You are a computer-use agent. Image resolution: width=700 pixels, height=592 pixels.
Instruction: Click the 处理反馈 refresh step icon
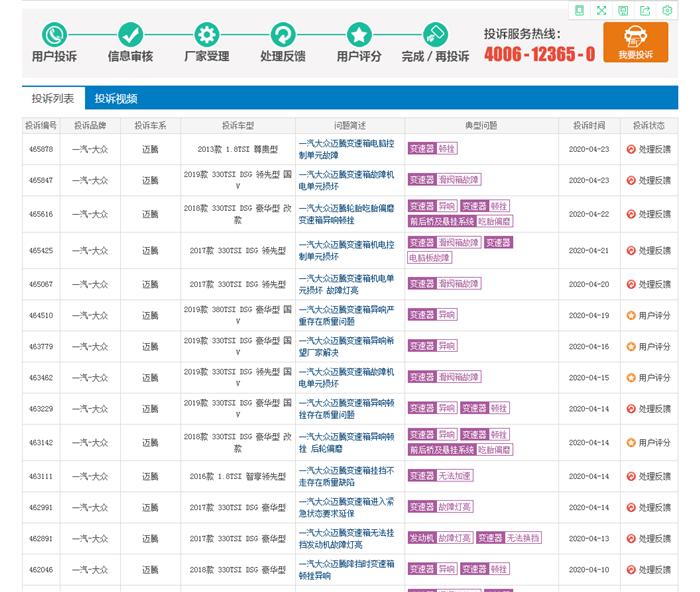(x=283, y=34)
